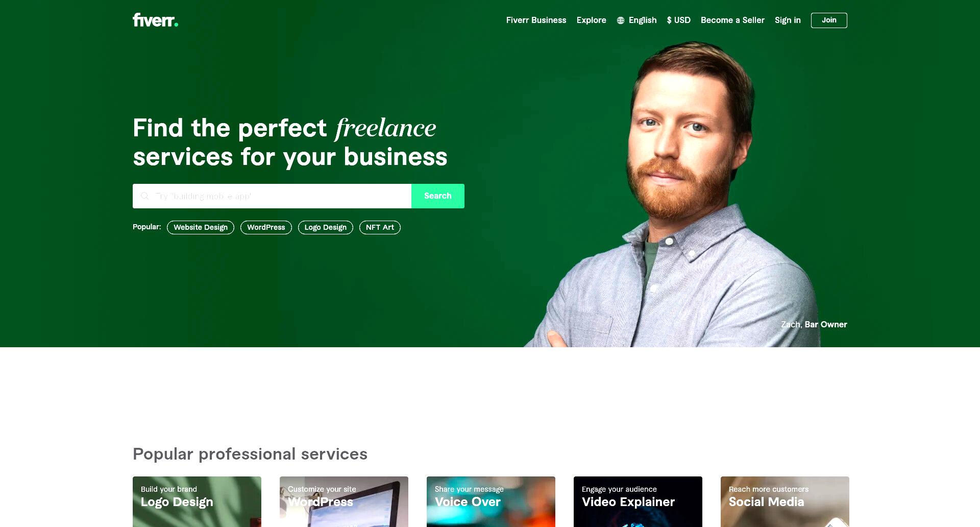Select the NFT Art popular tag
Screen dimensions: 980x527
[380, 227]
